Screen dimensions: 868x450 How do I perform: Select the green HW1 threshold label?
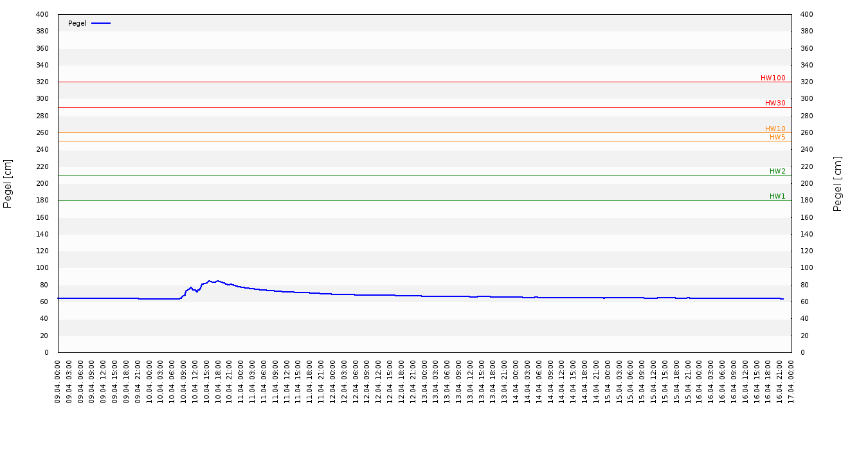tap(777, 196)
